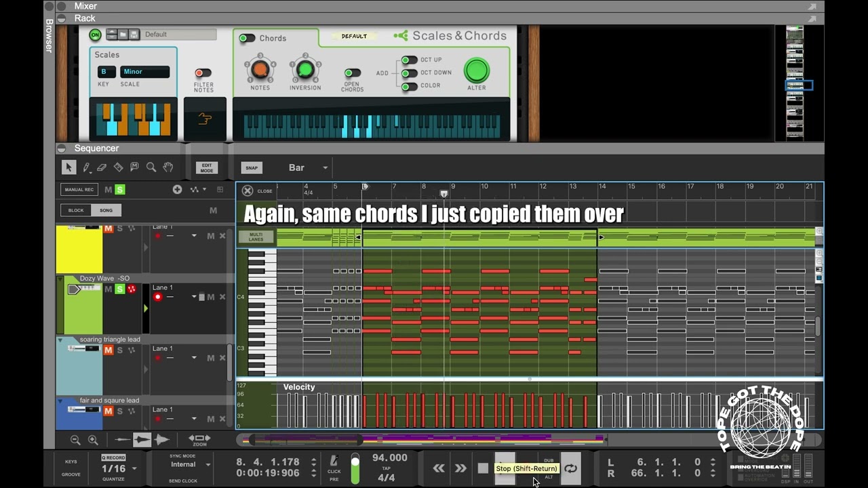The image size is (868, 488).
Task: Select the medium waveform zoom icon
Action: [x=142, y=440]
